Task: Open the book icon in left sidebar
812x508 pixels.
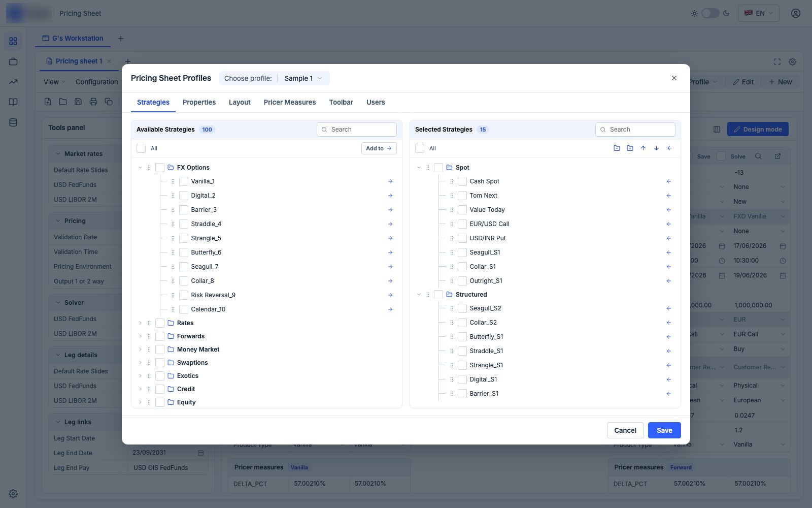Action: 13,102
